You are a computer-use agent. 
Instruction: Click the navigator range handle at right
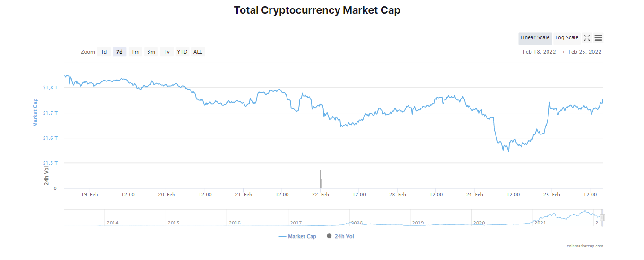click(602, 217)
